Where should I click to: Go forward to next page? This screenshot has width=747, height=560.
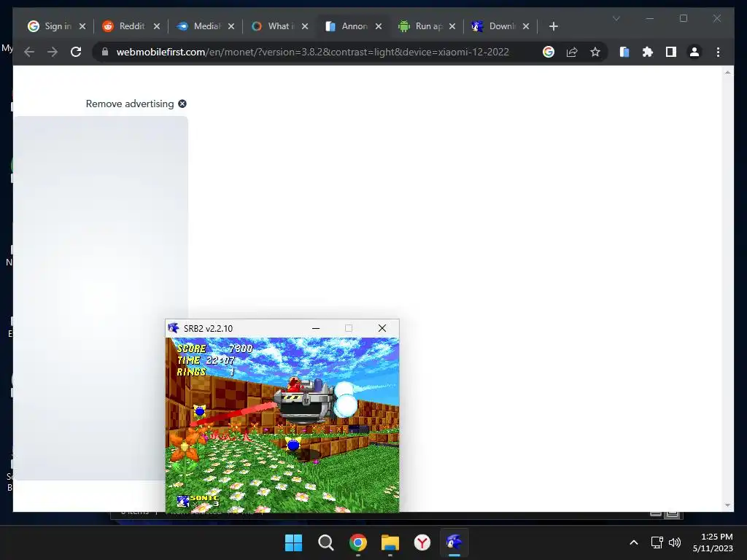tap(53, 52)
